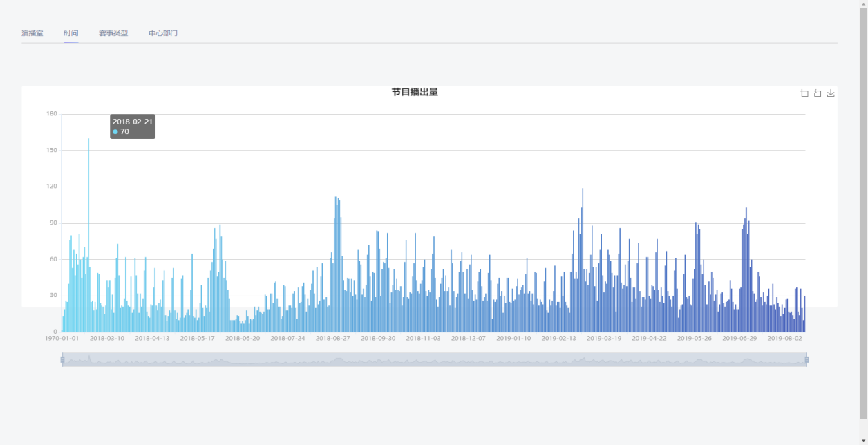This screenshot has height=445, width=868.
Task: Click x-axis label 2018-09-30
Action: [x=378, y=339]
